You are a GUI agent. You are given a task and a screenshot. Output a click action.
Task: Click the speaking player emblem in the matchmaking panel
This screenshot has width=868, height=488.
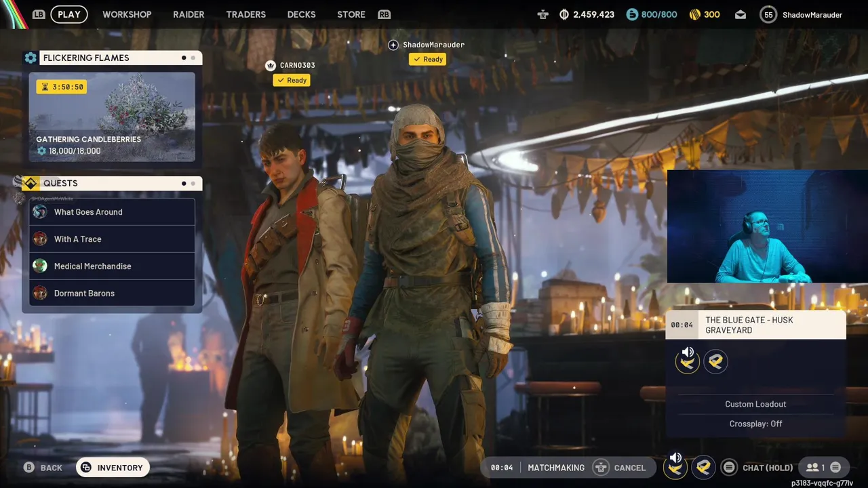[688, 361]
